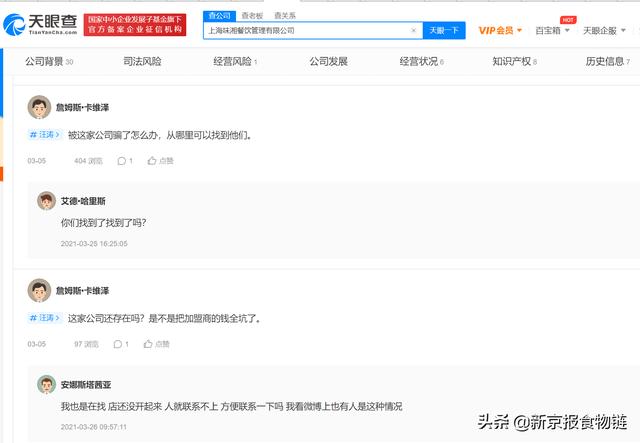Screen dimensions: 640x443
Task: Click avatar of first 詹姆斯·卡维泽 post
Action: click(x=39, y=107)
